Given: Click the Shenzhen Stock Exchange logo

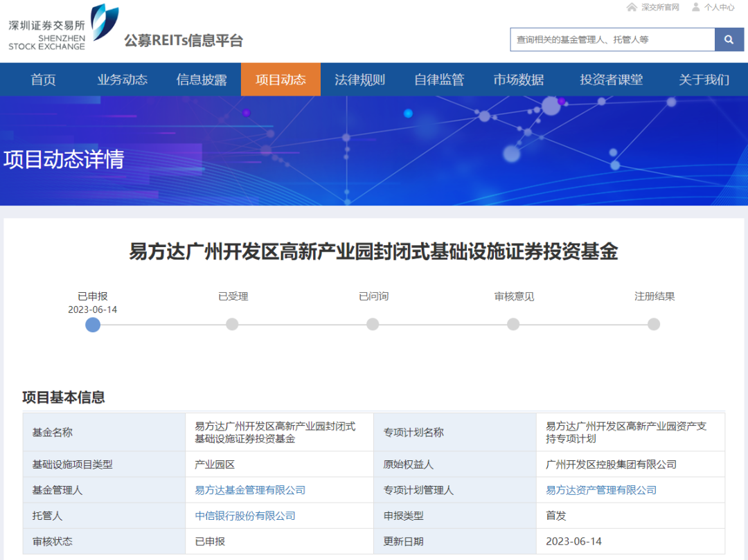Looking at the screenshot, I should point(64,27).
